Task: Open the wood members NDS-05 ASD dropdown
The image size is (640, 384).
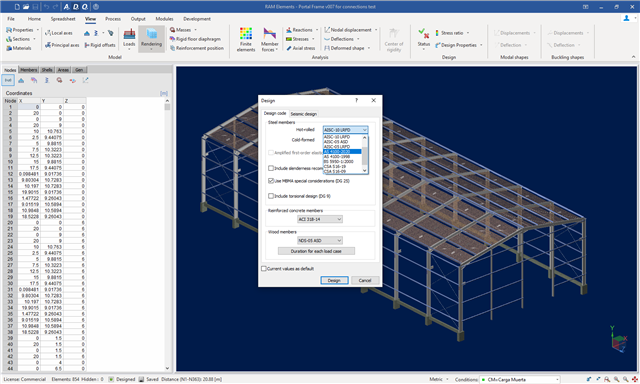Action: coord(320,240)
